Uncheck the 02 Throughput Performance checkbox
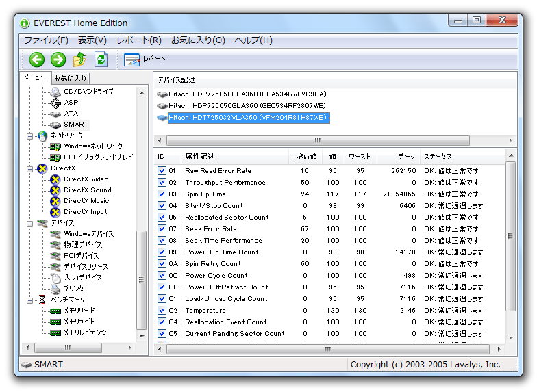 click(162, 183)
